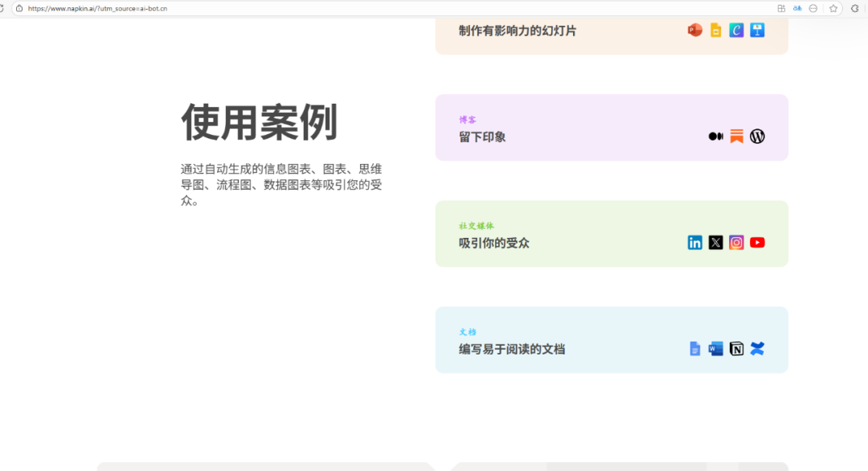Select the Canva icon

pyautogui.click(x=736, y=31)
